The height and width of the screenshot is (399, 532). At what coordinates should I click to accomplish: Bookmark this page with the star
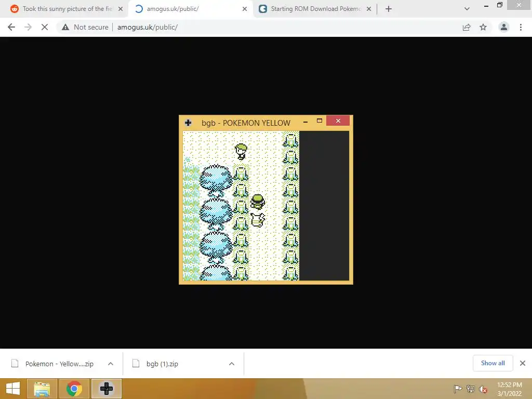[483, 27]
